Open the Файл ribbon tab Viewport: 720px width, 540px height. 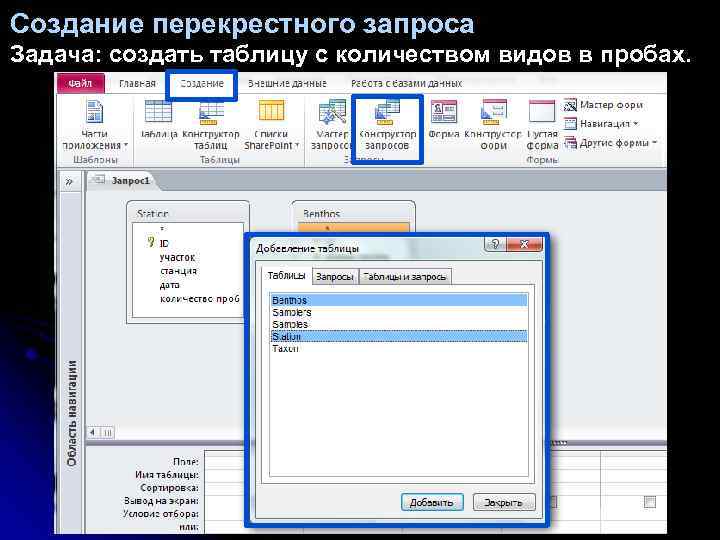point(81,83)
